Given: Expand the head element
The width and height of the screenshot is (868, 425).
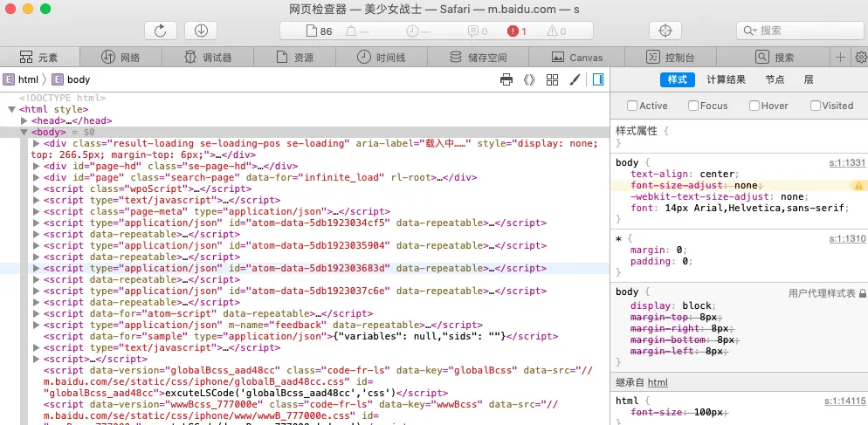Looking at the screenshot, I should (24, 120).
